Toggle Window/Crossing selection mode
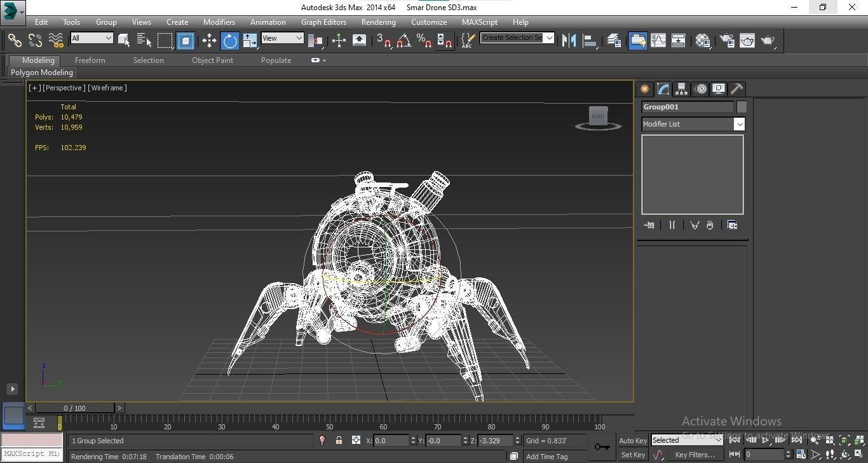 coord(186,41)
